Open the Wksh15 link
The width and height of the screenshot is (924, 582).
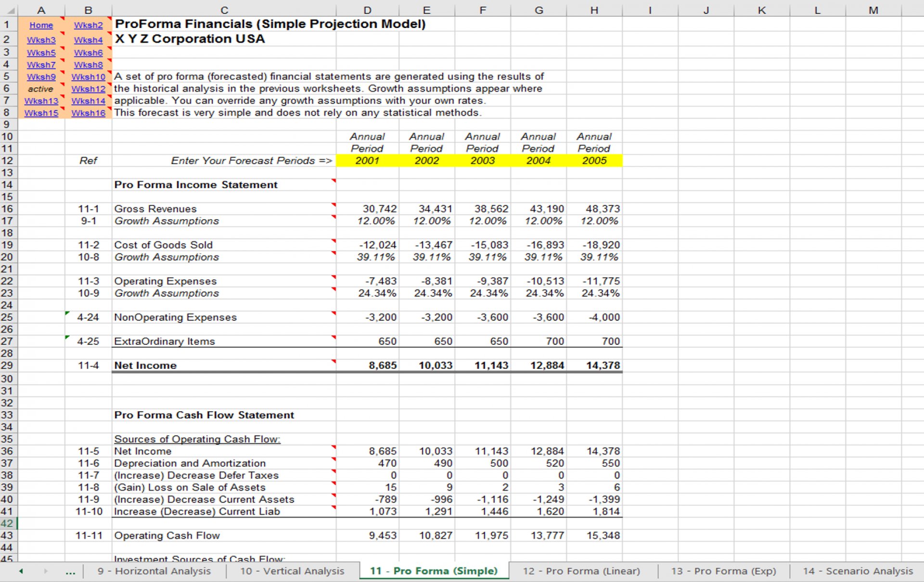click(x=41, y=113)
